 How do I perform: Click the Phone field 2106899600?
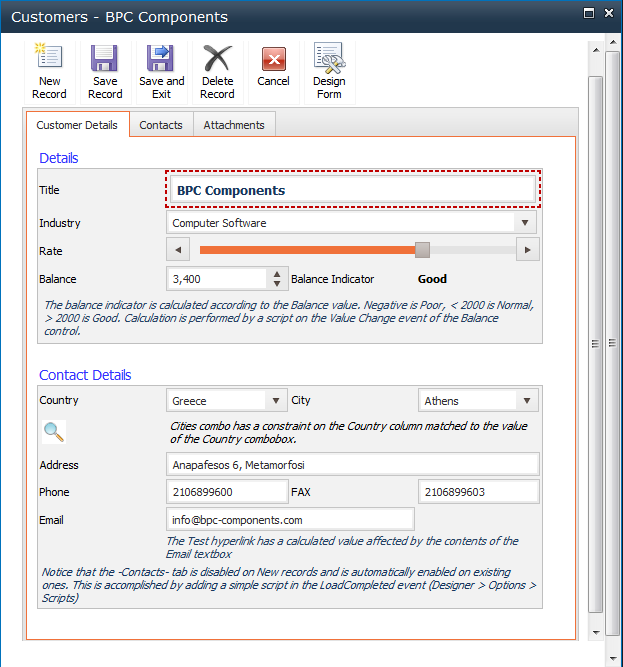[x=227, y=492]
